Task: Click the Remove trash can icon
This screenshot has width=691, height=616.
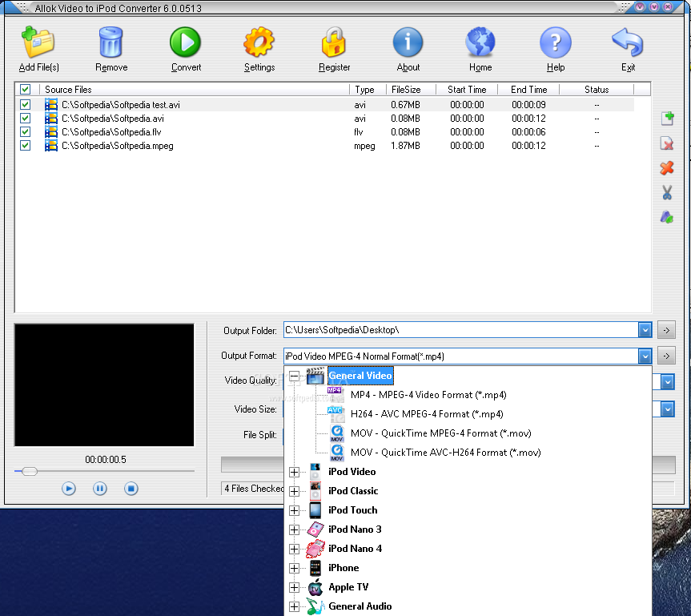Action: [x=110, y=42]
